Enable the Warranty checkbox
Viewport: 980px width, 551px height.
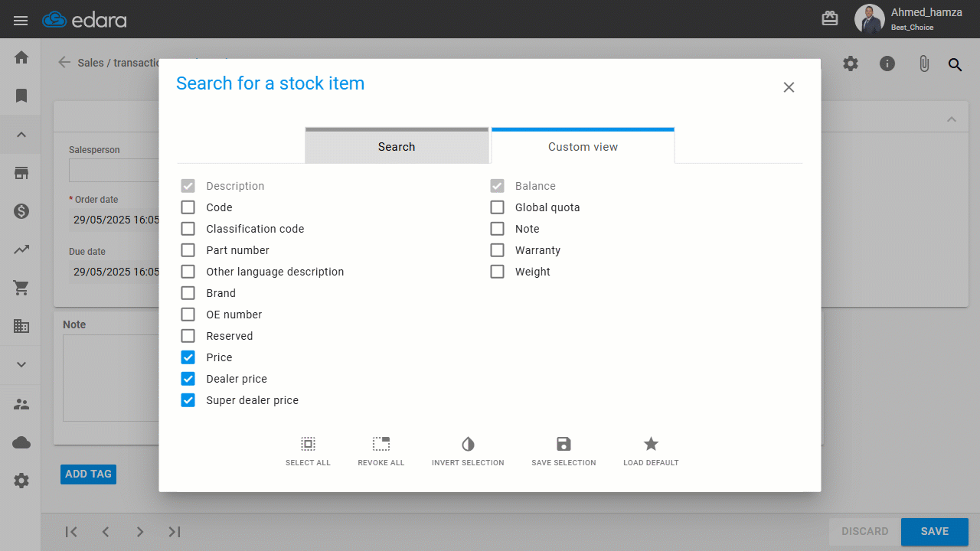tap(497, 250)
